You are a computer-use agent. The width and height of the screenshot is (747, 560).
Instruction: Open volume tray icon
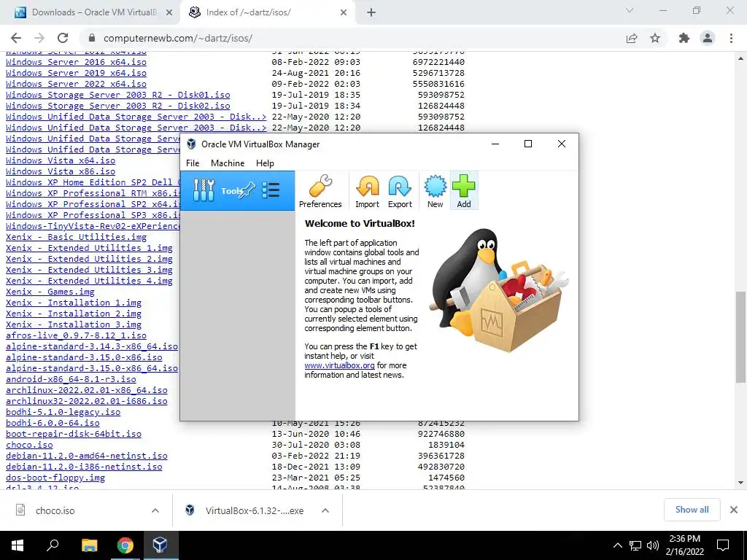click(x=653, y=545)
